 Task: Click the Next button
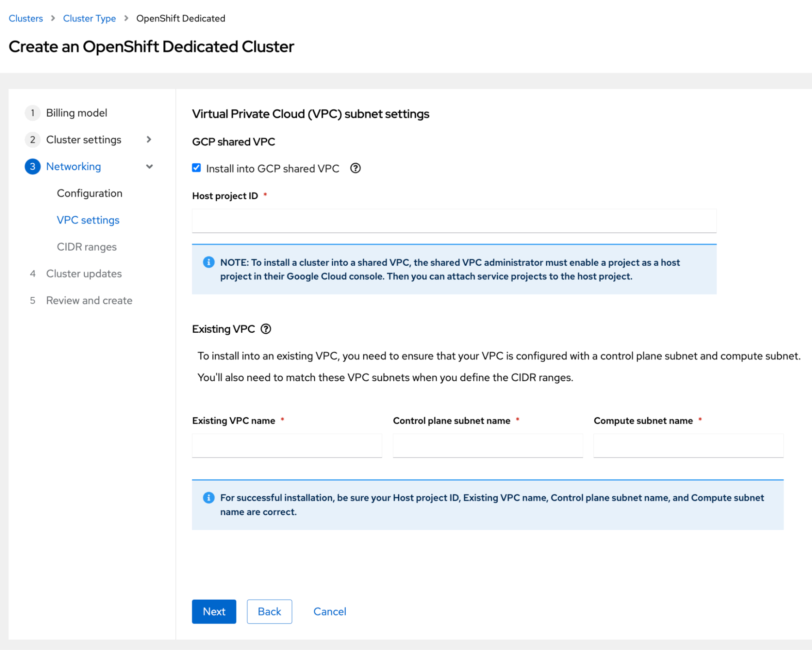pos(214,611)
